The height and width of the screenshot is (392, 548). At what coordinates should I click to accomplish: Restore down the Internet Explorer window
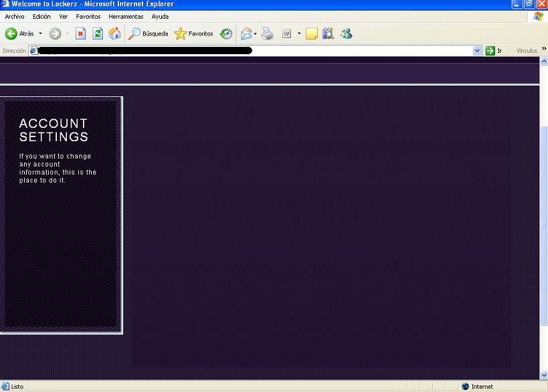pos(529,4)
